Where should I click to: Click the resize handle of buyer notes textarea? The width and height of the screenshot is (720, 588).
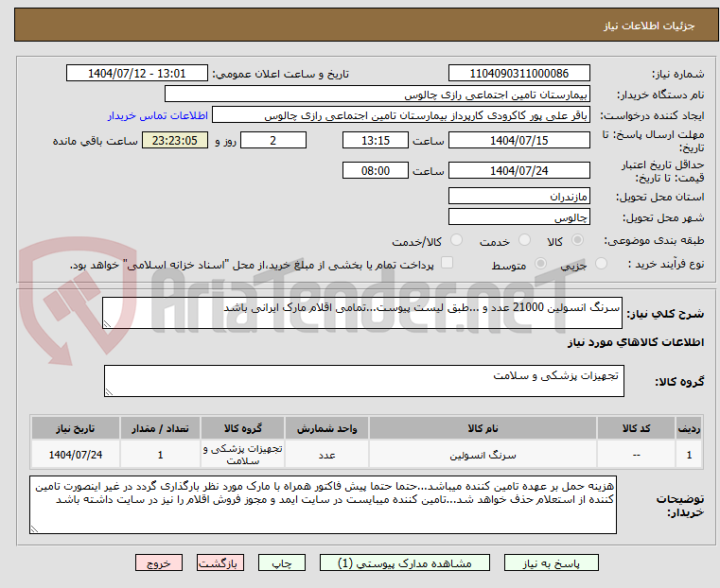pyautogui.click(x=34, y=528)
